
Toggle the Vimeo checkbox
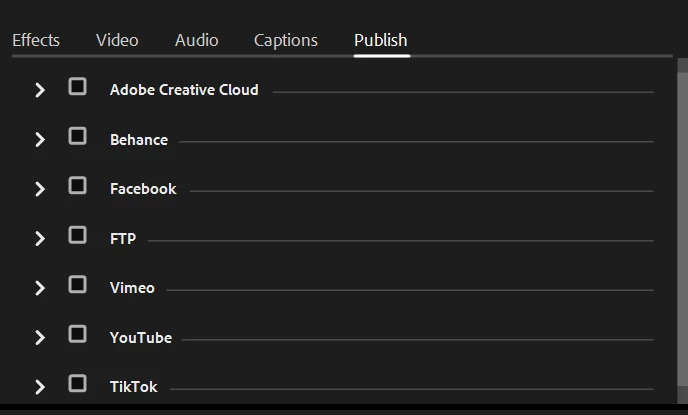[x=77, y=285]
